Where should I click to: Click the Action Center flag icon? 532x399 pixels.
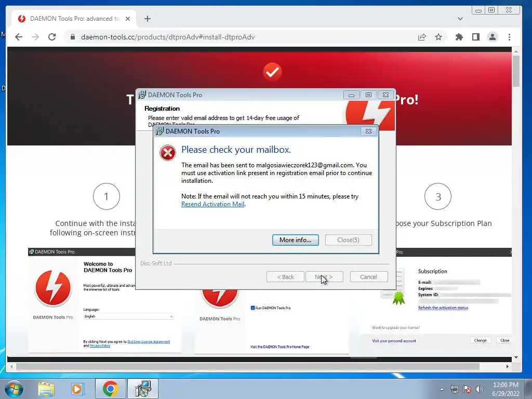pyautogui.click(x=467, y=389)
